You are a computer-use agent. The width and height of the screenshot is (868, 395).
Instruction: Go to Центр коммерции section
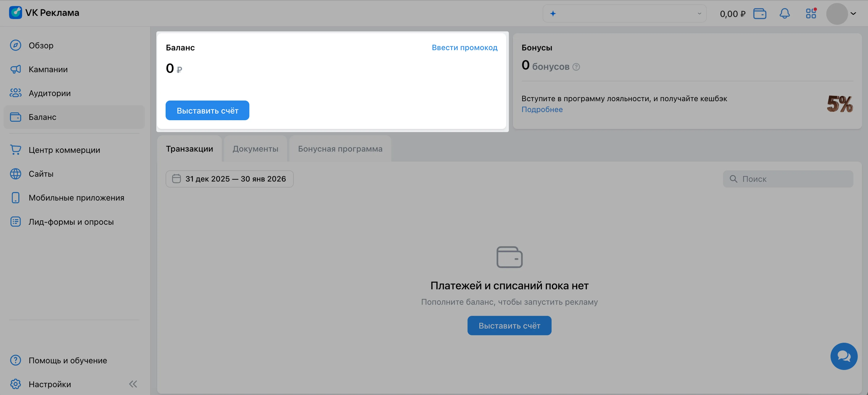coord(64,150)
